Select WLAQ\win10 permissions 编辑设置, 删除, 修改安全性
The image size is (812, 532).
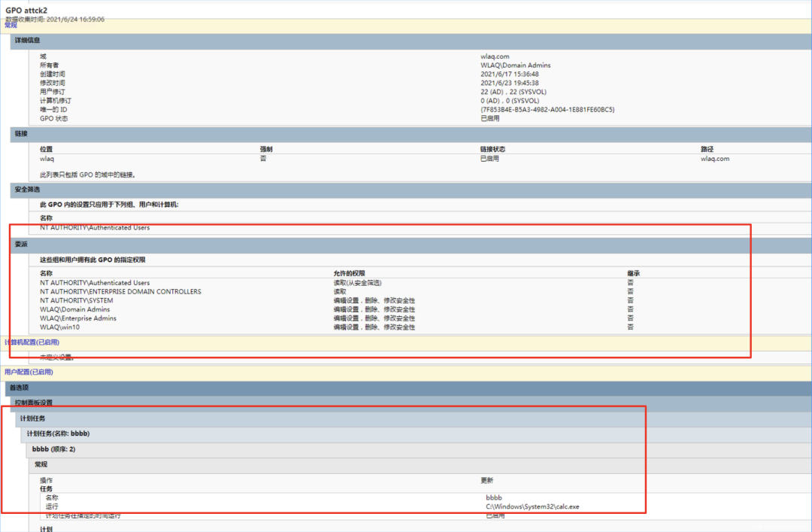[x=374, y=327]
